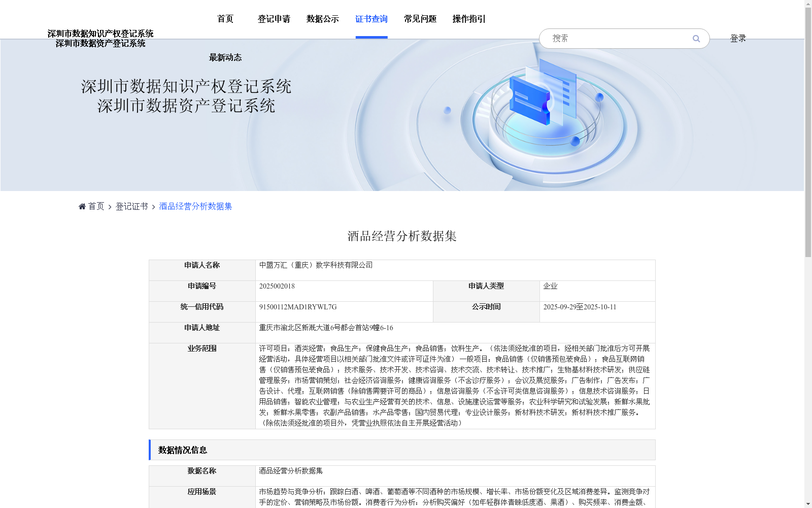This screenshot has width=812, height=508.
Task: Go to 首页 via breadcrumb link
Action: [x=96, y=206]
